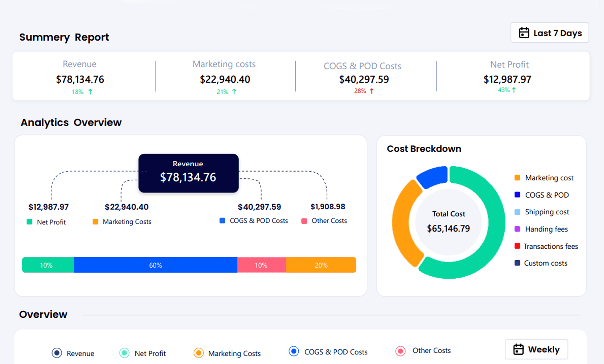The height and width of the screenshot is (364, 604).
Task: Click red Transactions fees legend square
Action: point(517,246)
